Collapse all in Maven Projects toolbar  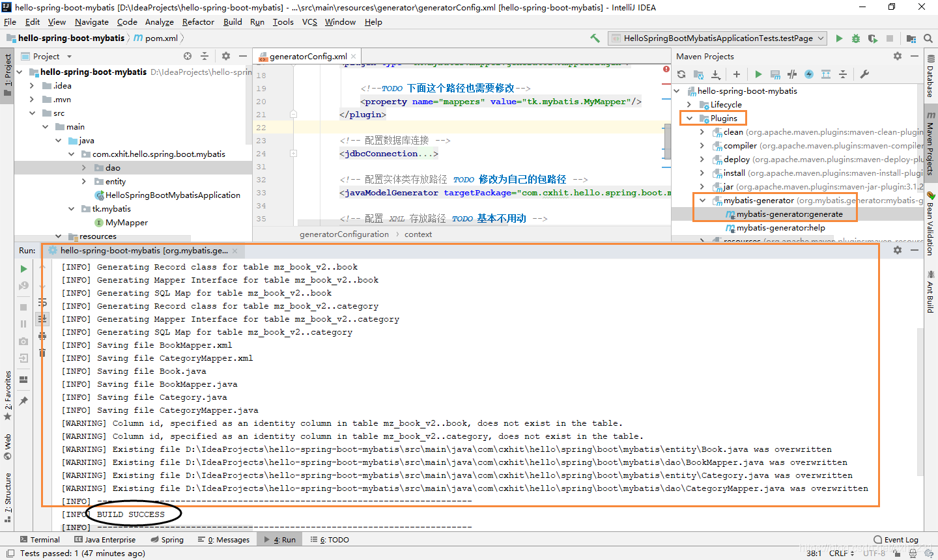coord(843,74)
